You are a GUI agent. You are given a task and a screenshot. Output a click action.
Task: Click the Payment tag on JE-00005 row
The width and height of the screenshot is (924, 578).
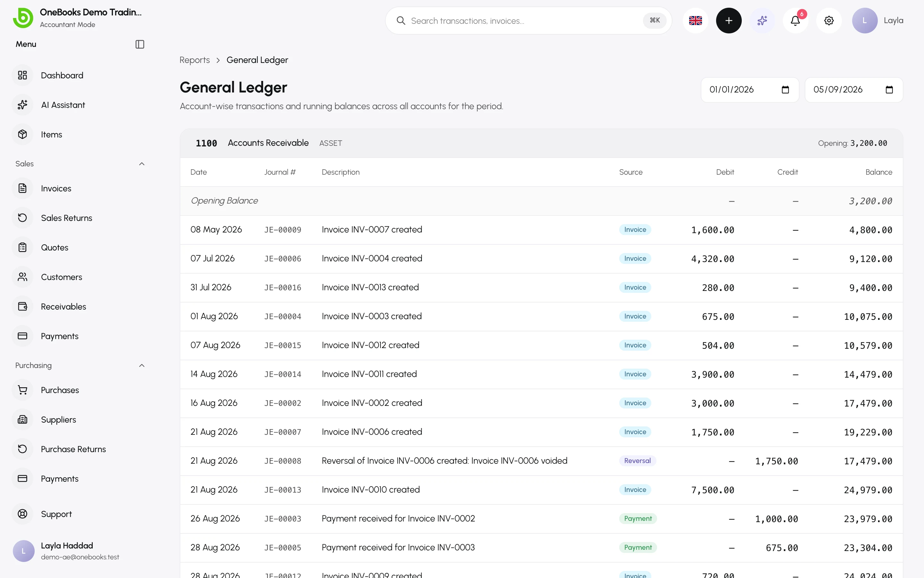pyautogui.click(x=637, y=547)
